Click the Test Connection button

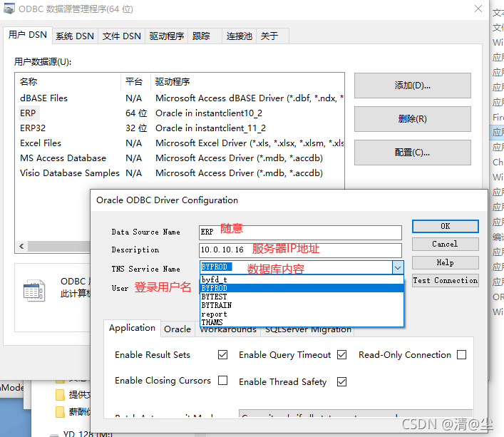tap(445, 280)
